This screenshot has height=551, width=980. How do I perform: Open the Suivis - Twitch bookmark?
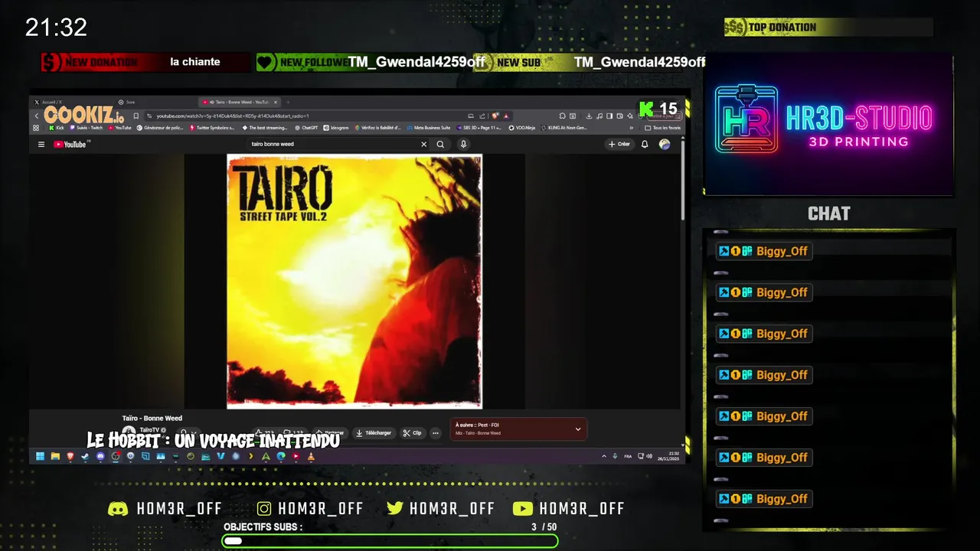click(86, 128)
